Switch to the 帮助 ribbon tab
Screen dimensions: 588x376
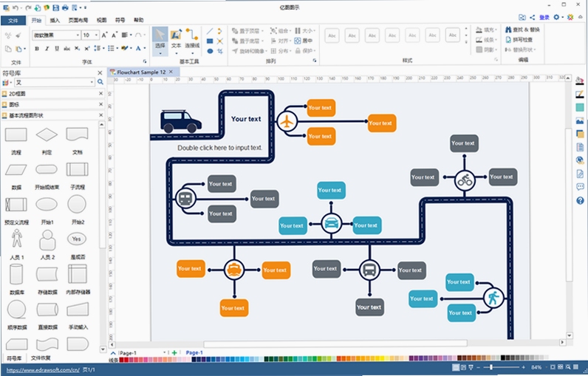pos(138,20)
